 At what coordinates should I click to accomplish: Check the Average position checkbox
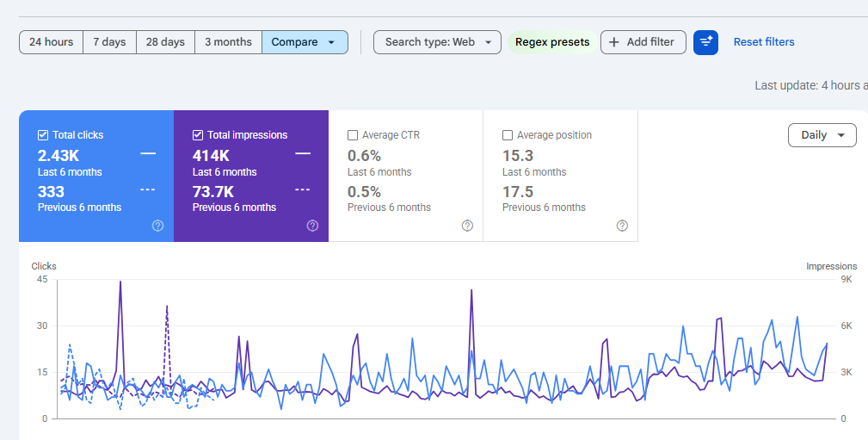pyautogui.click(x=507, y=135)
